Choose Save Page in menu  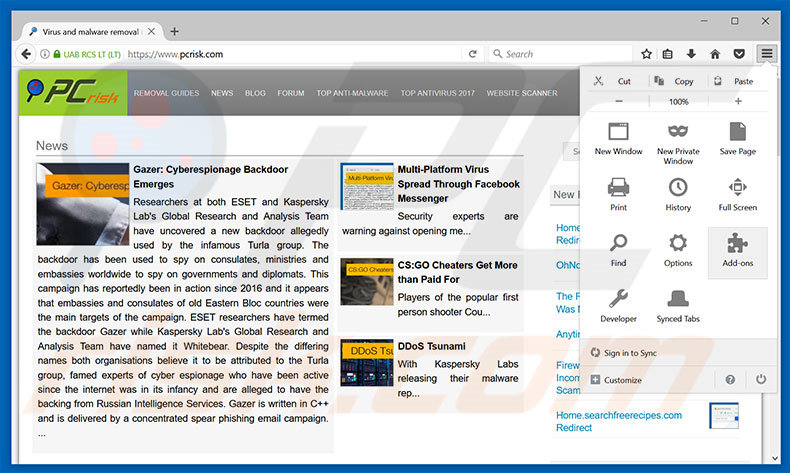(738, 139)
